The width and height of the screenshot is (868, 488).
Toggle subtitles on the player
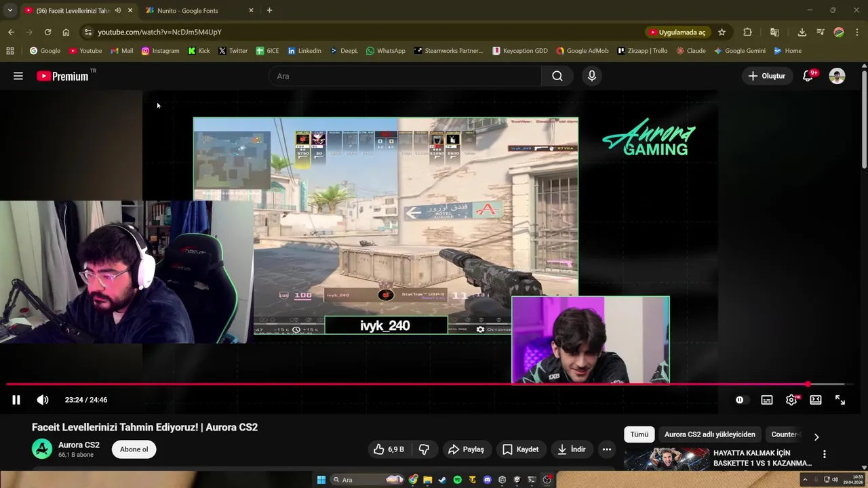click(767, 400)
